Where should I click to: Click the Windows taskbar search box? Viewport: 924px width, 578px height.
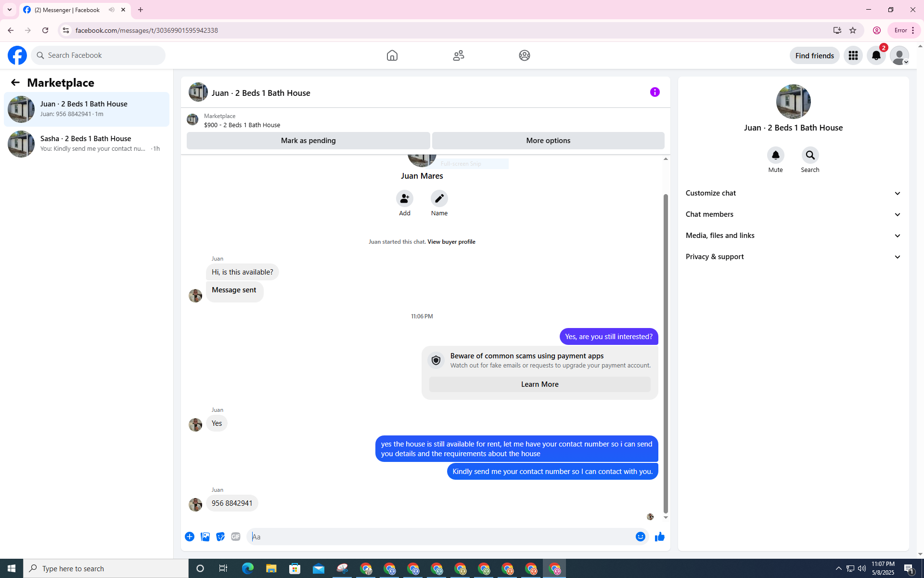click(106, 568)
